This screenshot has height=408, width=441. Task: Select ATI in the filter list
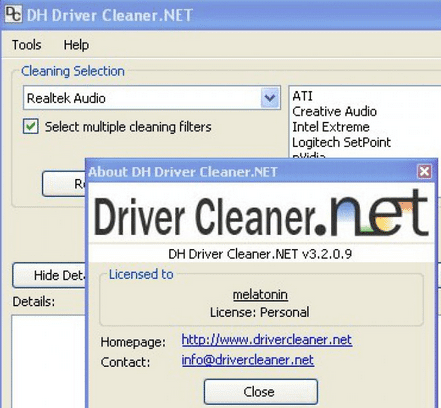point(302,96)
